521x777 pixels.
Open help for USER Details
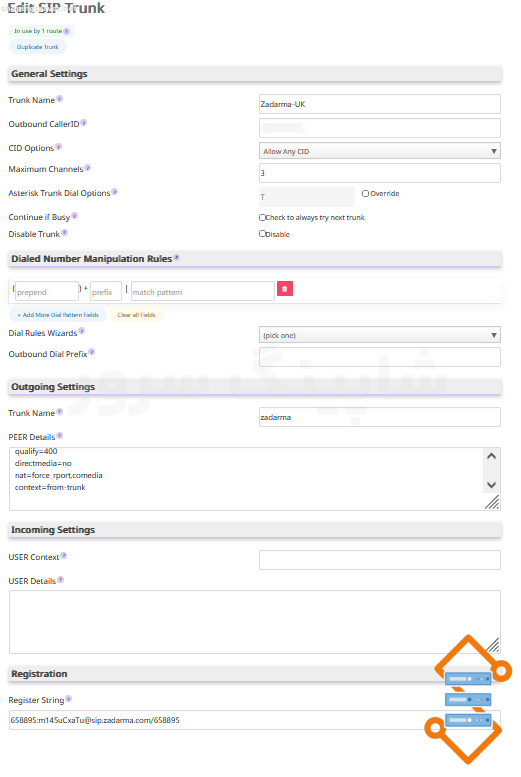[x=60, y=579]
